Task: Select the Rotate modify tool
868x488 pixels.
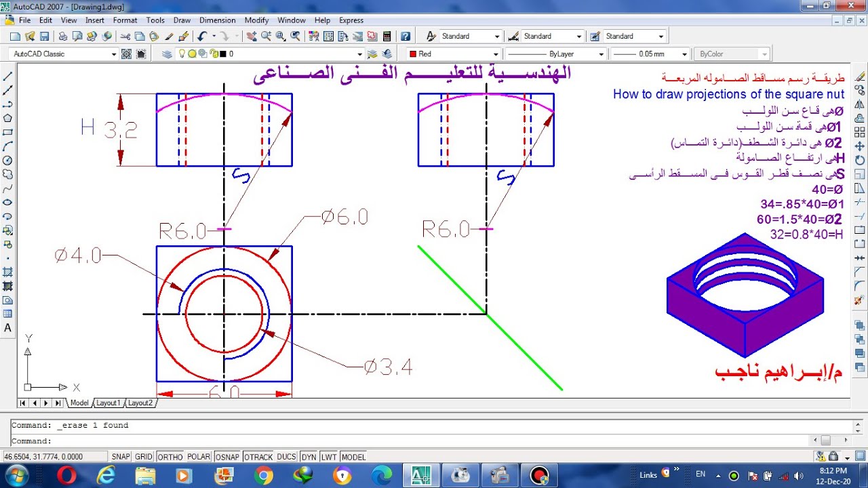Action: point(860,161)
